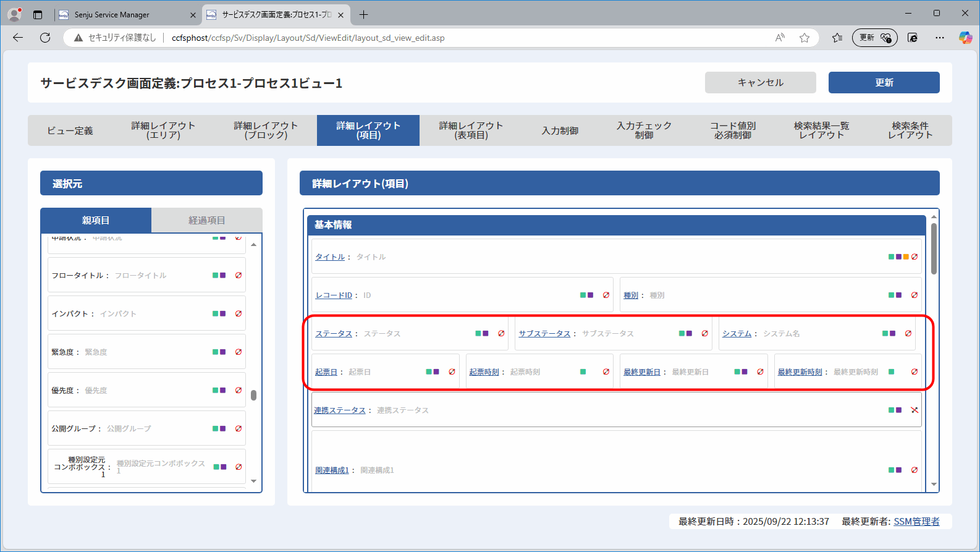Image resolution: width=980 pixels, height=552 pixels.
Task: Open the コード値別必須制御 tab
Action: [x=733, y=130]
